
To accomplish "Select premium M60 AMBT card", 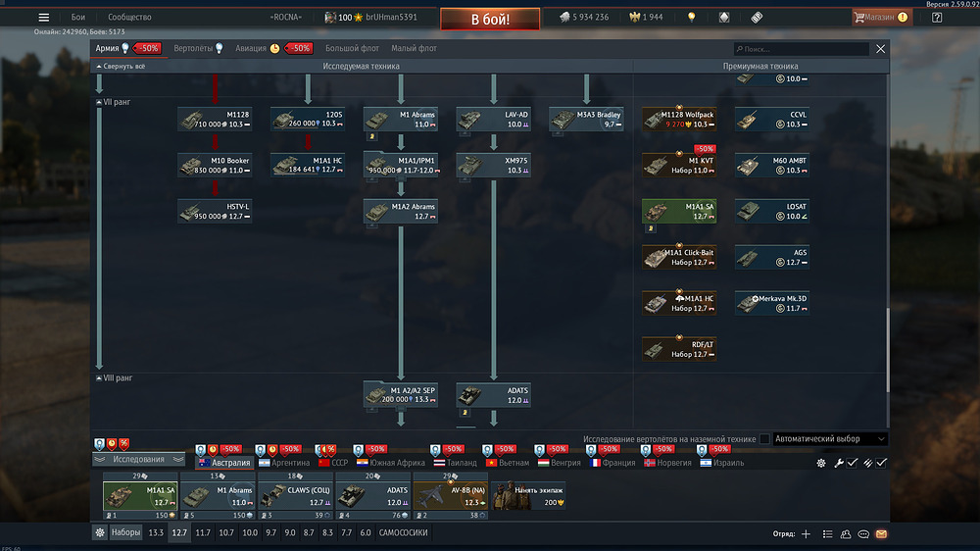I will point(772,165).
